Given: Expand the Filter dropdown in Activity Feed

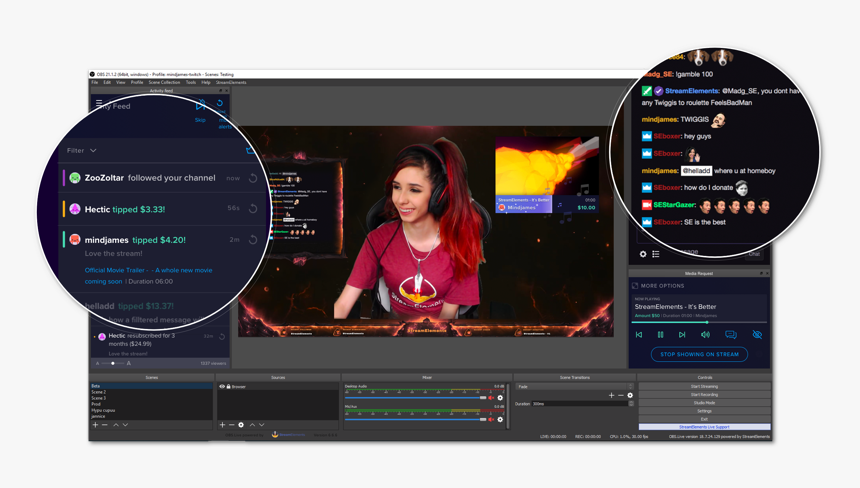Looking at the screenshot, I should pos(82,150).
